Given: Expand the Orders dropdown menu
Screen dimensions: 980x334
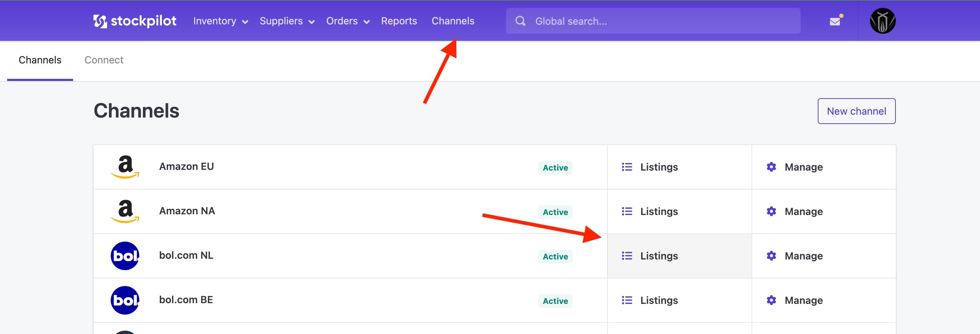Looking at the screenshot, I should pos(348,21).
